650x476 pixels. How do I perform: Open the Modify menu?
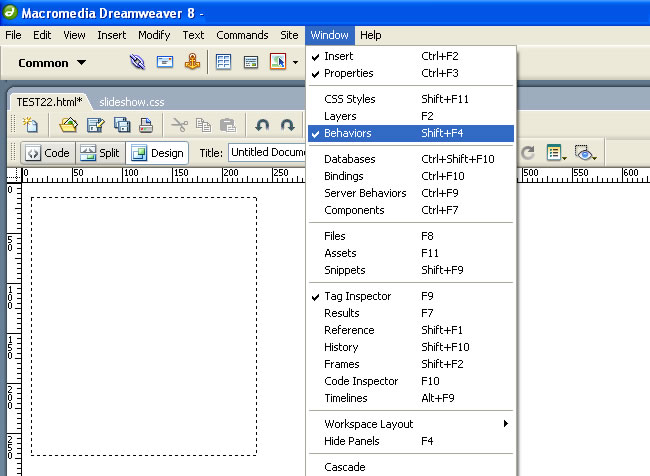pyautogui.click(x=154, y=35)
